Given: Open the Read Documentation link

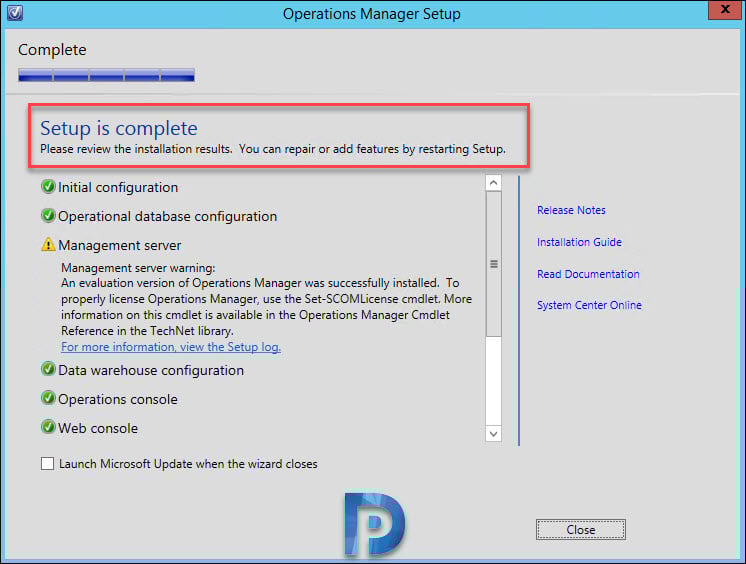Looking at the screenshot, I should tap(588, 274).
